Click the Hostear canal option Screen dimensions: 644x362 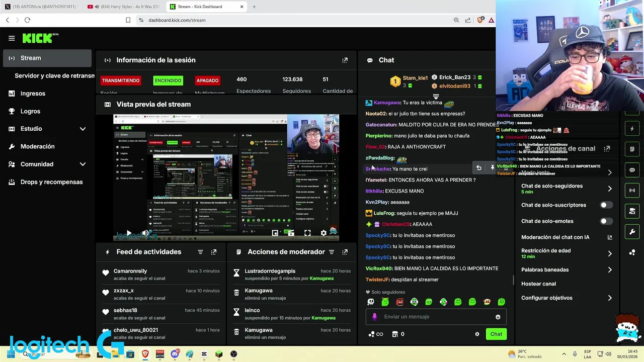(538, 284)
